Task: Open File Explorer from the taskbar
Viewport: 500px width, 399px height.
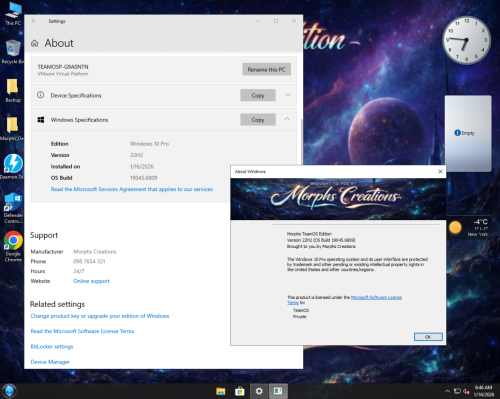Action: (x=220, y=391)
